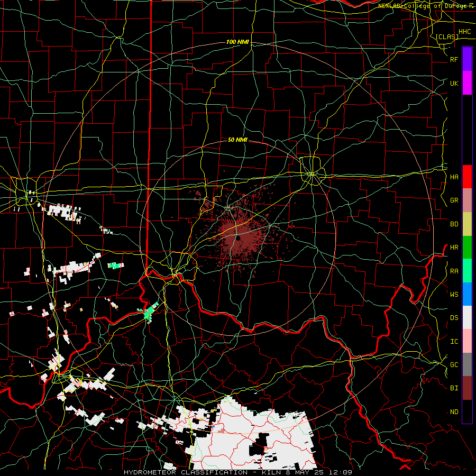Click the GC legend label
Image resolution: width=476 pixels, height=476 pixels.
454,365
